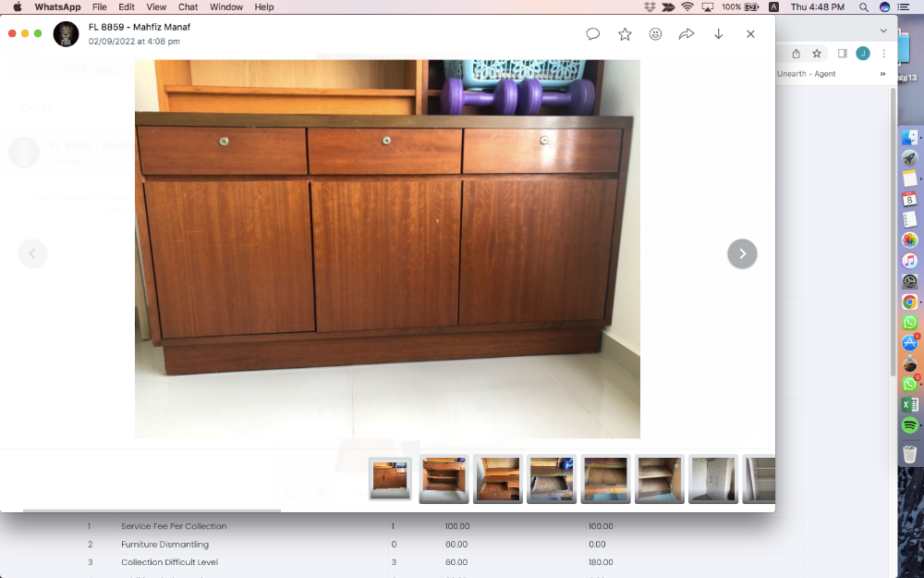This screenshot has height=578, width=924.
Task: Open the emoji reaction picker
Action: pos(655,34)
